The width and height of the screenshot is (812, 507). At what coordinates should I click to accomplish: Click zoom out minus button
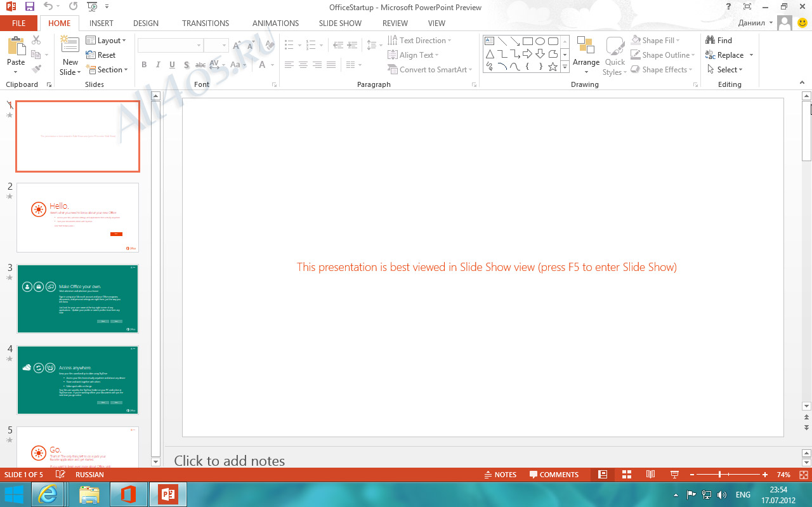[x=691, y=475]
